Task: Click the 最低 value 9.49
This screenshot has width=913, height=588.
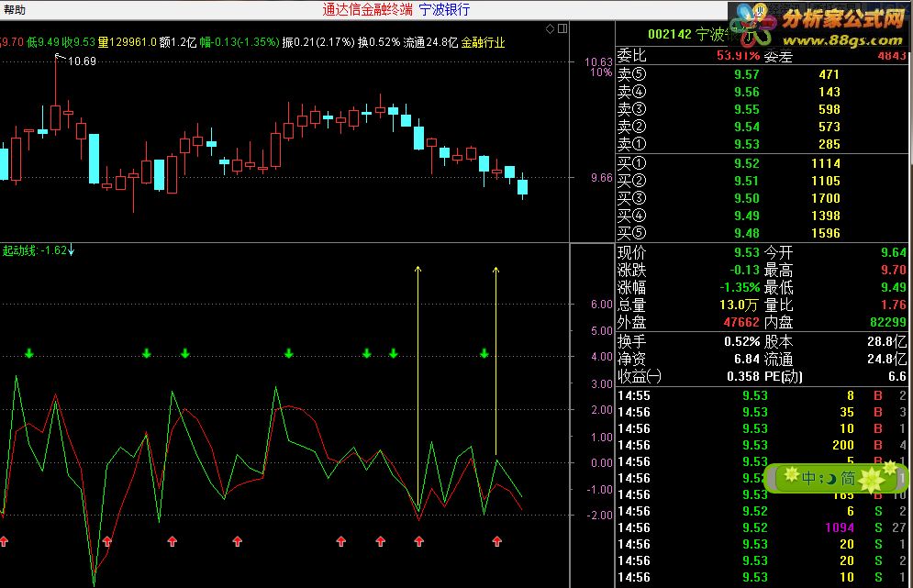Action: [894, 288]
